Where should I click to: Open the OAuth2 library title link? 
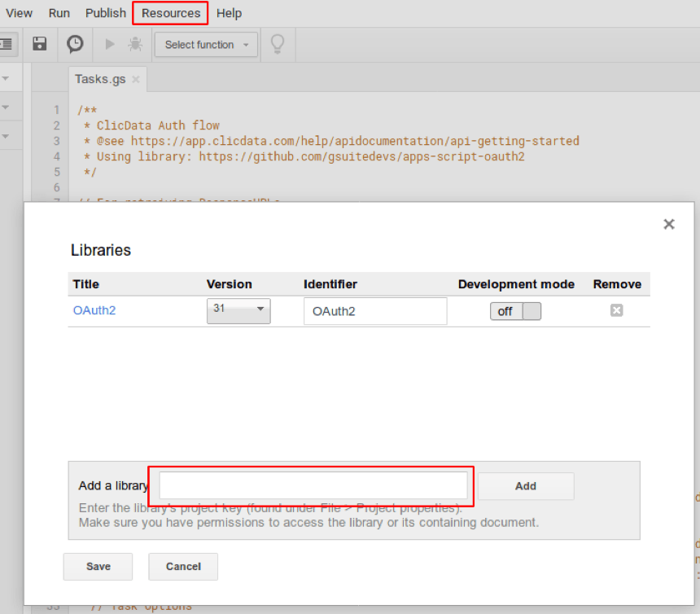tap(94, 310)
